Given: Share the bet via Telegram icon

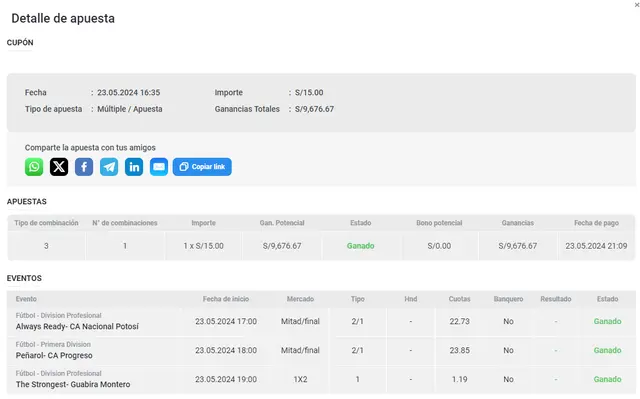Looking at the screenshot, I should coord(109,167).
